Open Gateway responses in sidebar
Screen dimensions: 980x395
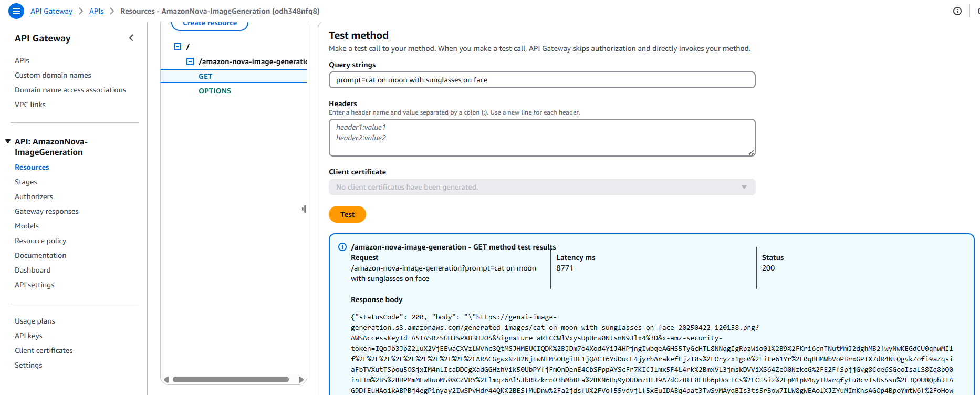coord(47,211)
